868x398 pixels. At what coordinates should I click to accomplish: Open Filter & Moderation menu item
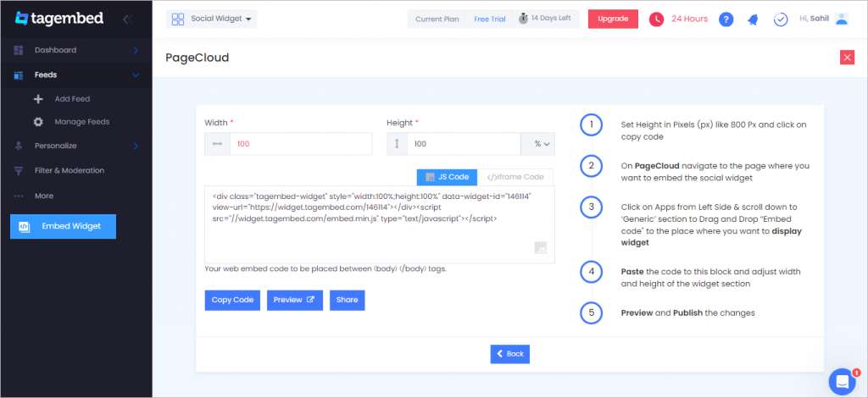pos(70,170)
